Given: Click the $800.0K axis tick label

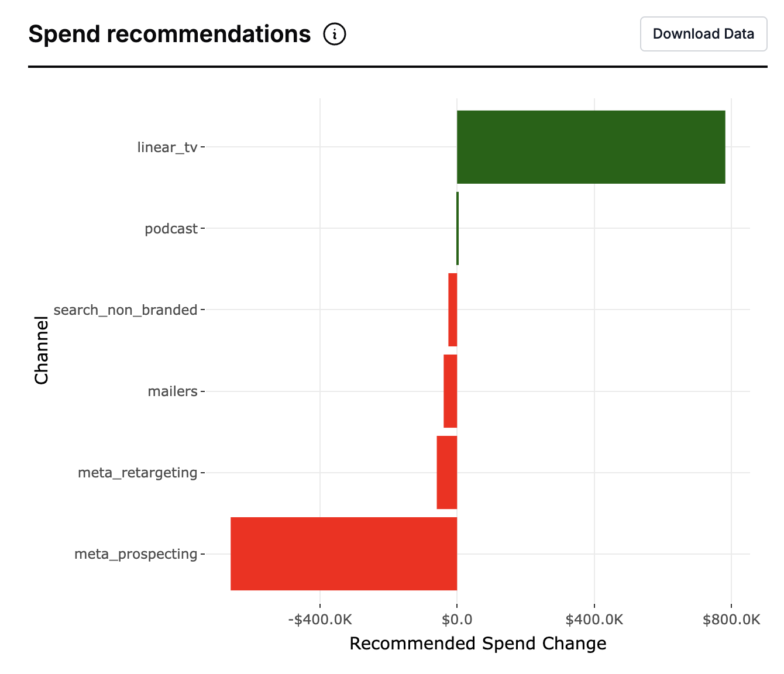Looking at the screenshot, I should [x=731, y=620].
